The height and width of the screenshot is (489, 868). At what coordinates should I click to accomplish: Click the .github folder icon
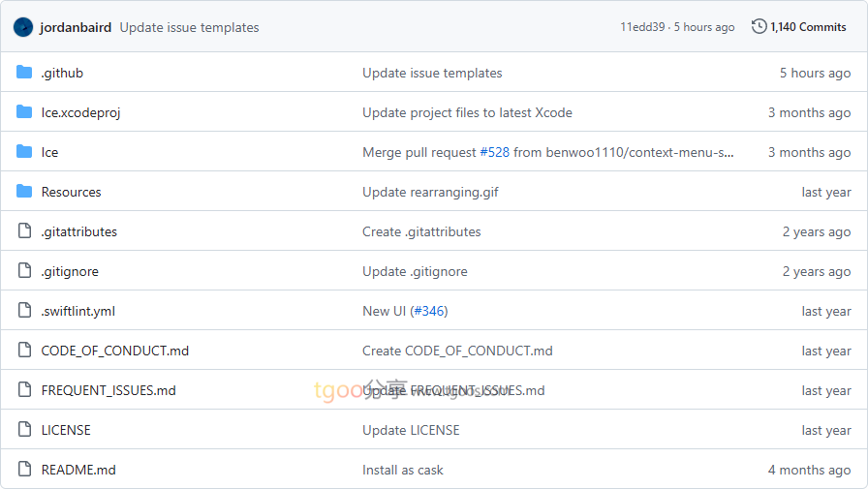[x=24, y=73]
